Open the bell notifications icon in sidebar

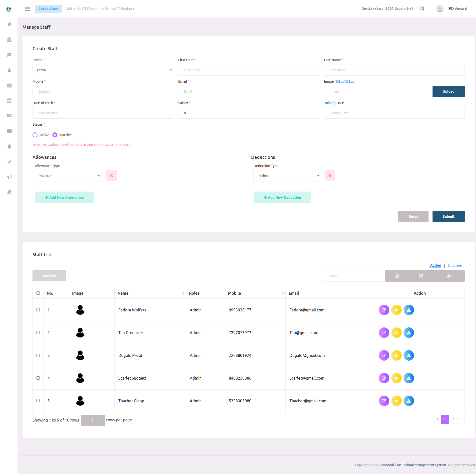(9, 147)
